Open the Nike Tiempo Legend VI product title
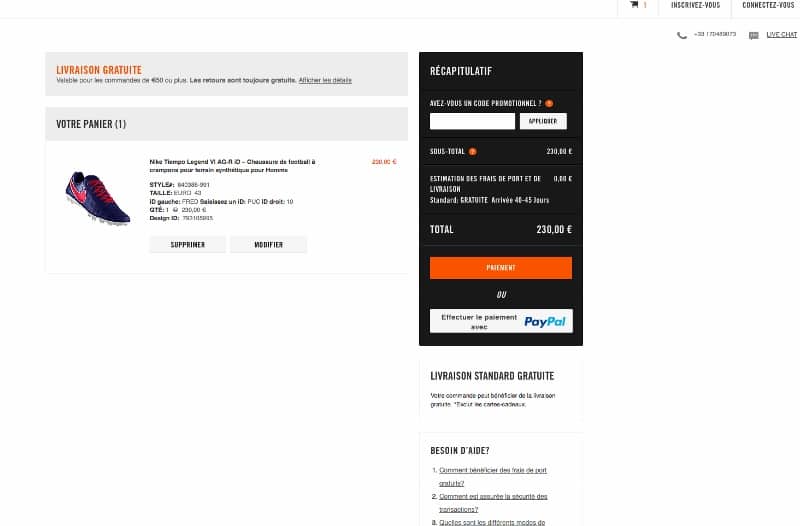Viewport: 800px width, 526px height. click(232, 166)
